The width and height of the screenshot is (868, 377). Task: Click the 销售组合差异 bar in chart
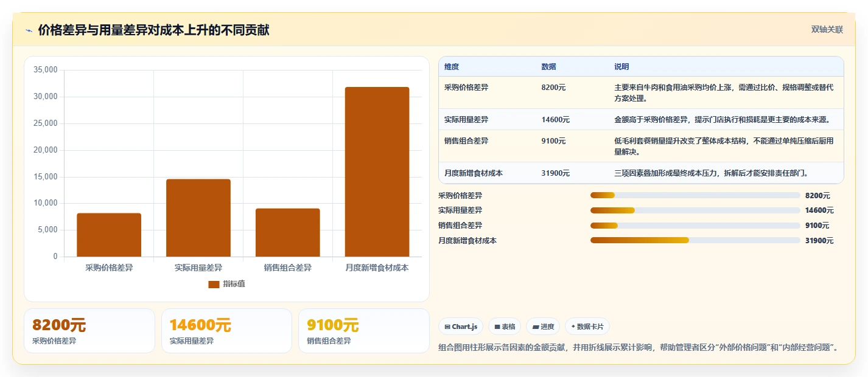(287, 232)
